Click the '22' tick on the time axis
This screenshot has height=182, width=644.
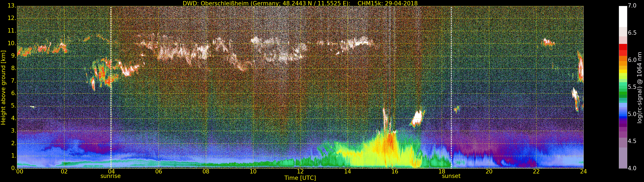click(x=536, y=171)
